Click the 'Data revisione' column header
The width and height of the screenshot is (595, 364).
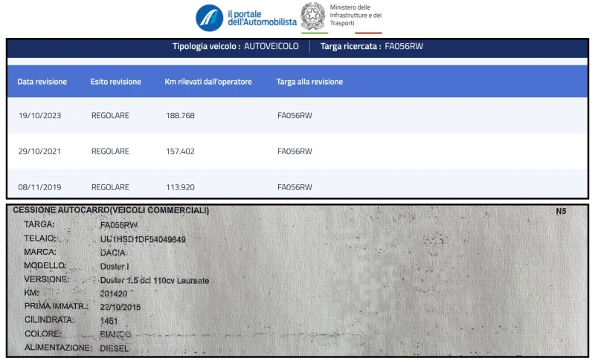[42, 82]
